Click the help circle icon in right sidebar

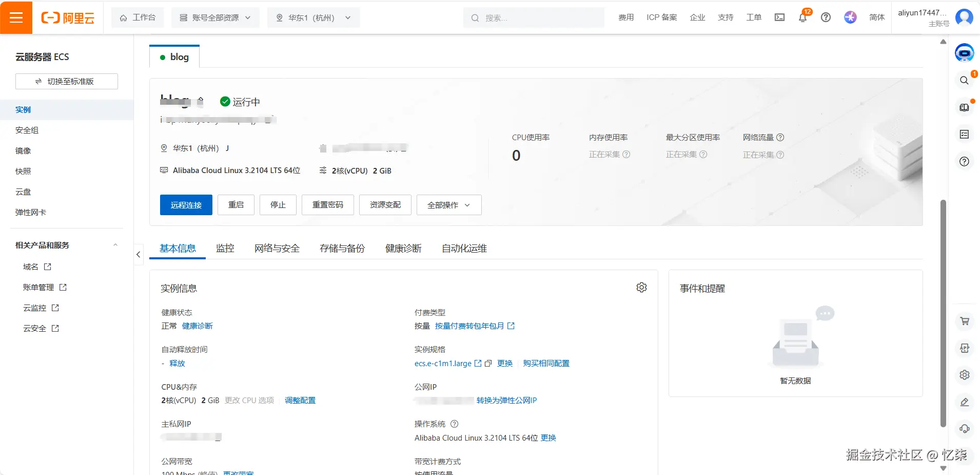[x=965, y=162]
